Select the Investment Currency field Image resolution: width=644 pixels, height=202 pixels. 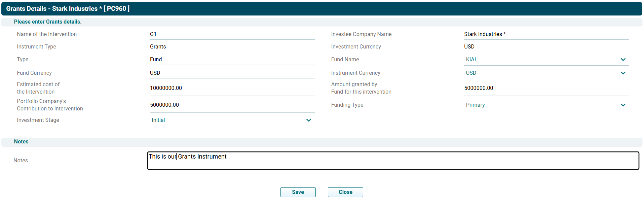(x=546, y=47)
